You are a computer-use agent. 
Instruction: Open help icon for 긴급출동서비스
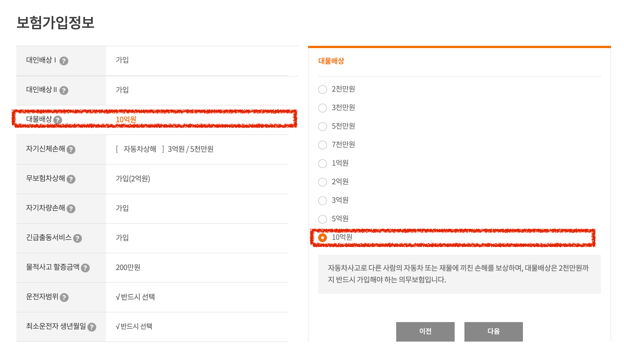[x=77, y=238]
